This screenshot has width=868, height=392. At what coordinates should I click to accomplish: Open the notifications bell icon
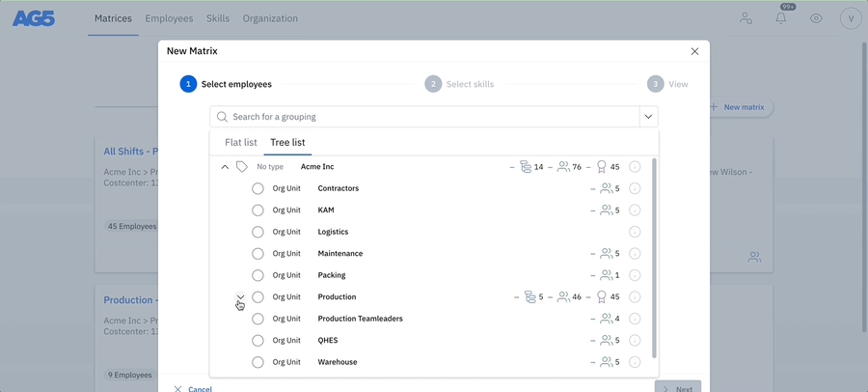pyautogui.click(x=780, y=18)
